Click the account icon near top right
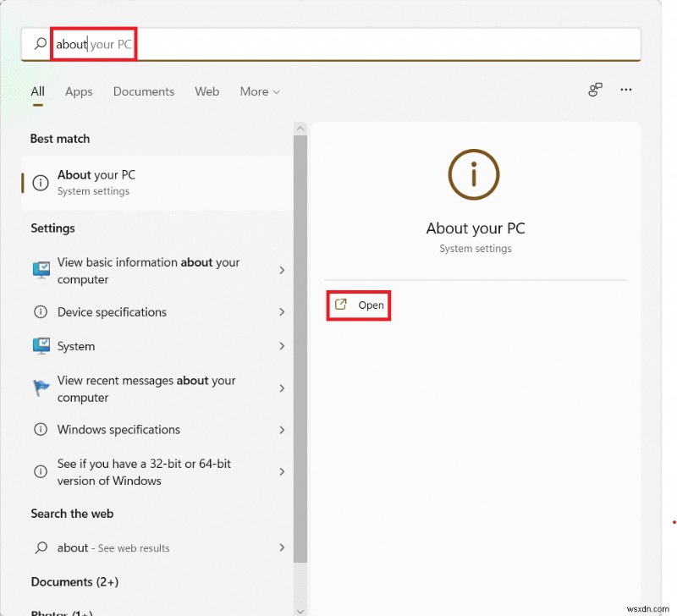 tap(595, 89)
